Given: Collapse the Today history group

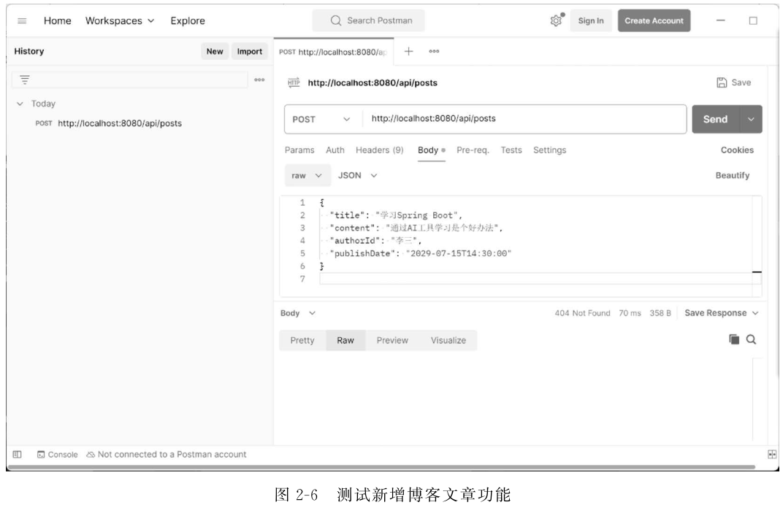Looking at the screenshot, I should [x=20, y=104].
